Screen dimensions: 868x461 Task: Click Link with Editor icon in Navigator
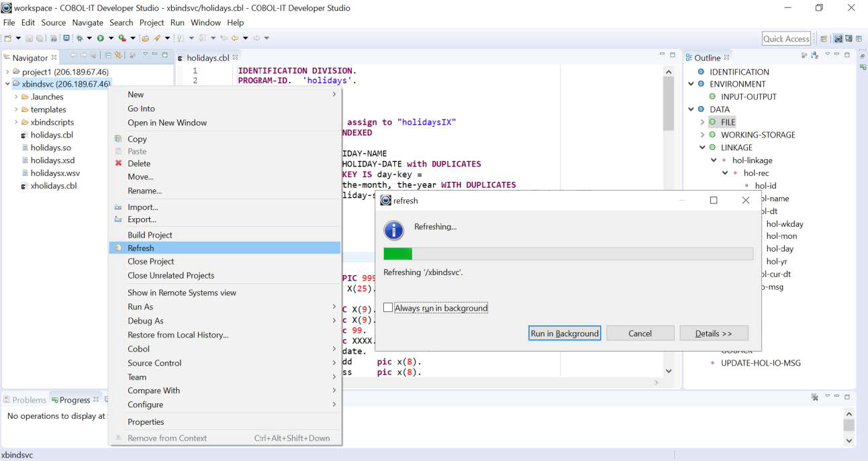coord(118,55)
